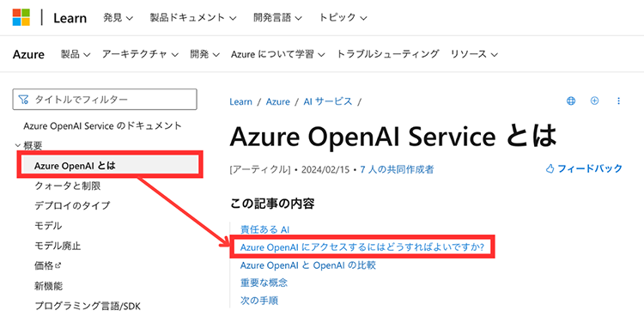The width and height of the screenshot is (644, 323).
Task: Open モデル in sidebar
Action: click(47, 226)
